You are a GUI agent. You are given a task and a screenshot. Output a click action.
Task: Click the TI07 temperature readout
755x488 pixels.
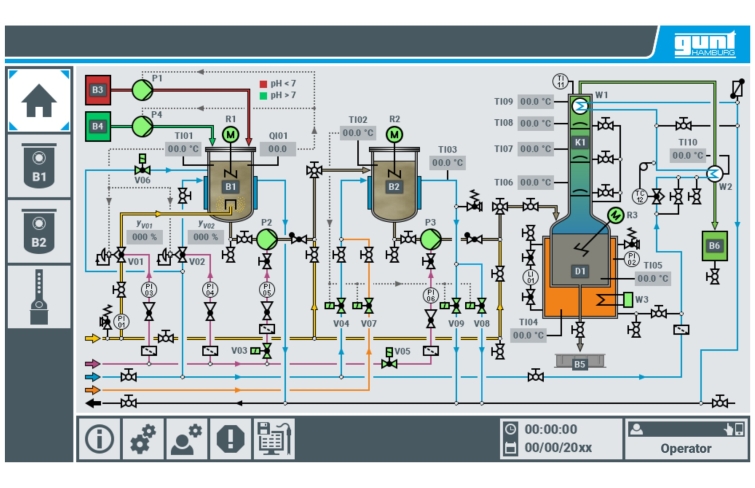point(535,149)
